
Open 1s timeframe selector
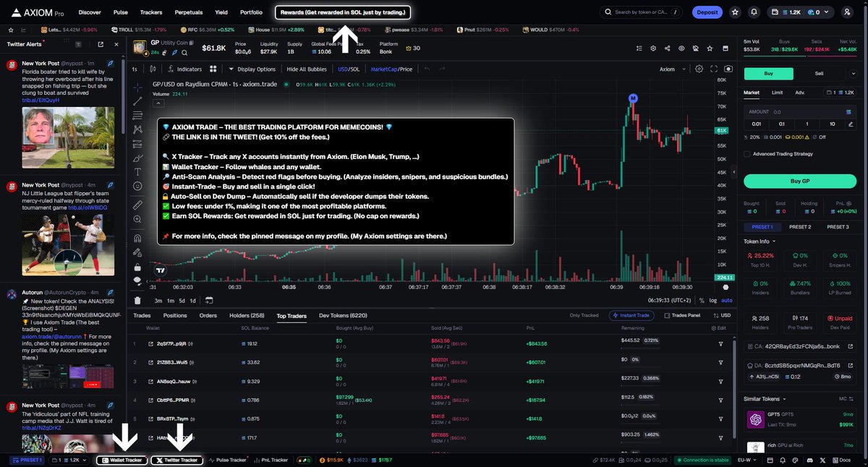coord(135,69)
